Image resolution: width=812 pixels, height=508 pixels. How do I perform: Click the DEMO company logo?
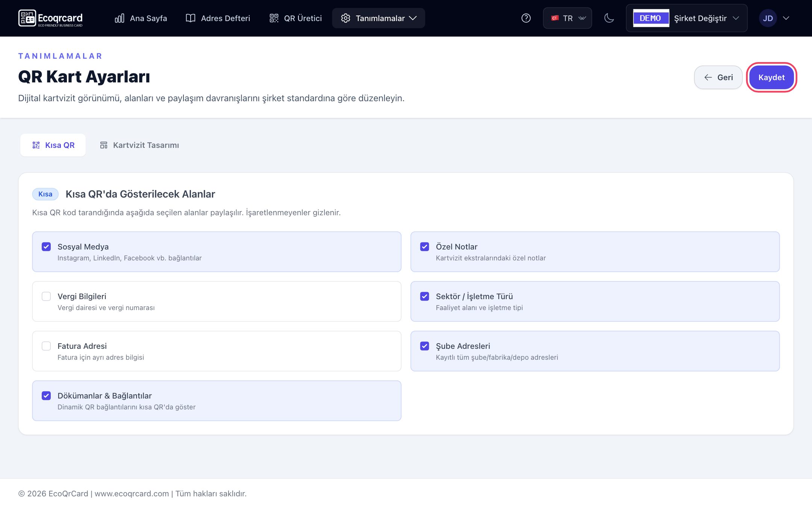click(651, 18)
